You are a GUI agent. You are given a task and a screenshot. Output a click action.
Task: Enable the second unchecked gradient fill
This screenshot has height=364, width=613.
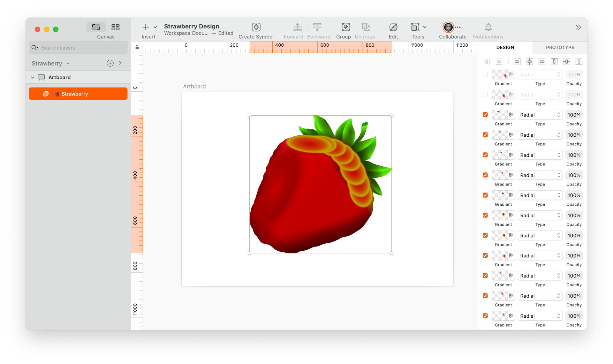click(x=485, y=95)
